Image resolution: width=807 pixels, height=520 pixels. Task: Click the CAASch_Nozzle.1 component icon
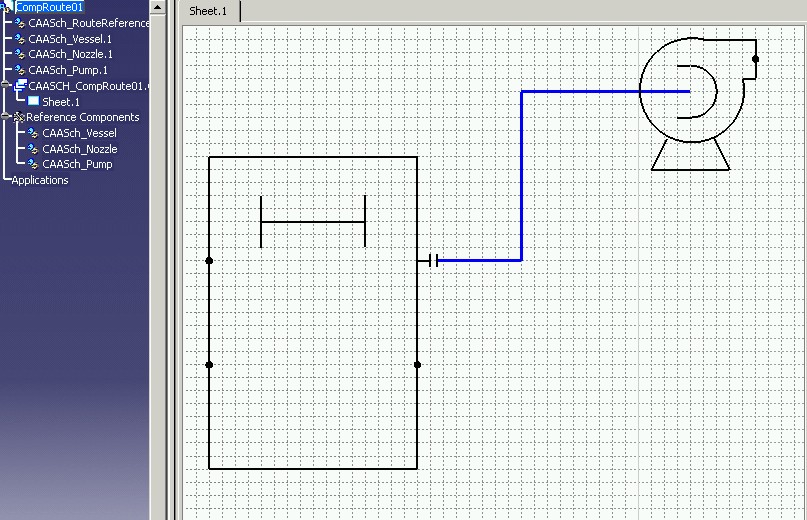coord(20,54)
